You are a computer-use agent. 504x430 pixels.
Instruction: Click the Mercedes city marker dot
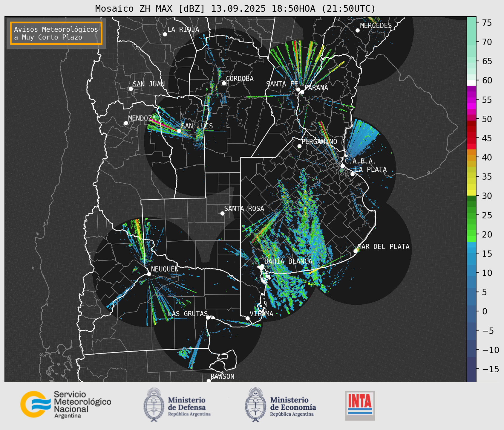pyautogui.click(x=357, y=31)
